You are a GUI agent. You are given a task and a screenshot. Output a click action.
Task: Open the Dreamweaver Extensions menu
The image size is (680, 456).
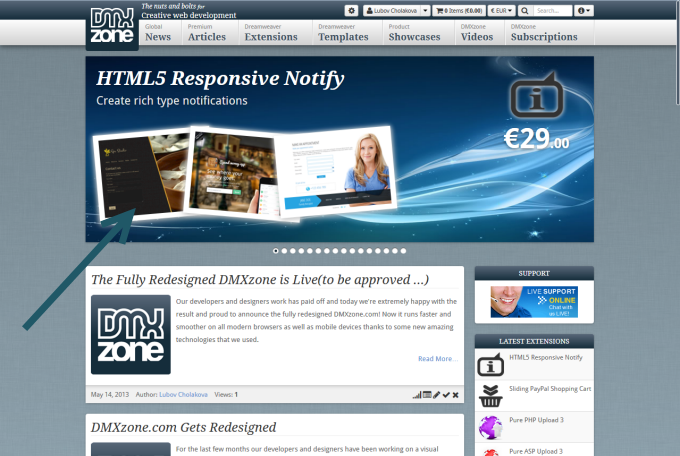click(271, 33)
